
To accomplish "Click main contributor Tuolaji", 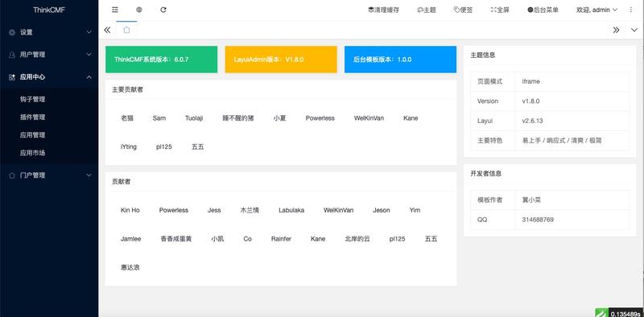I will pyautogui.click(x=194, y=118).
